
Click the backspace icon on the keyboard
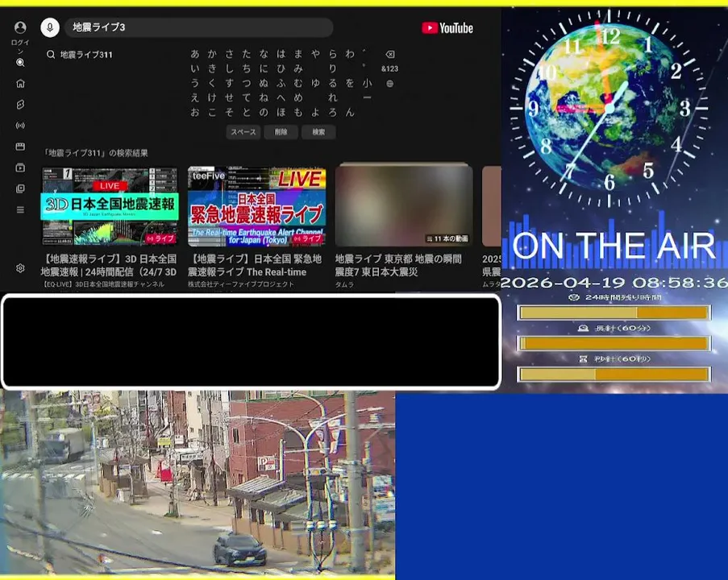tap(390, 54)
